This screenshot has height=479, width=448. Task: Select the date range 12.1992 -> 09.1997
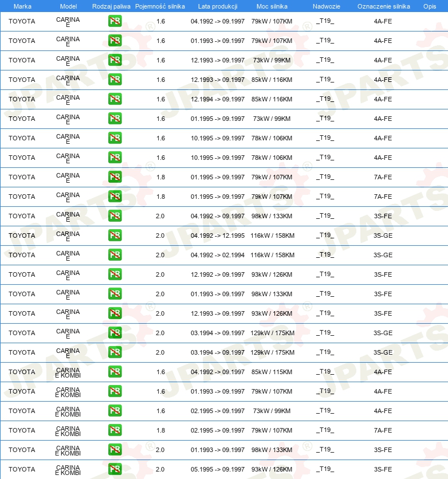coord(218,274)
